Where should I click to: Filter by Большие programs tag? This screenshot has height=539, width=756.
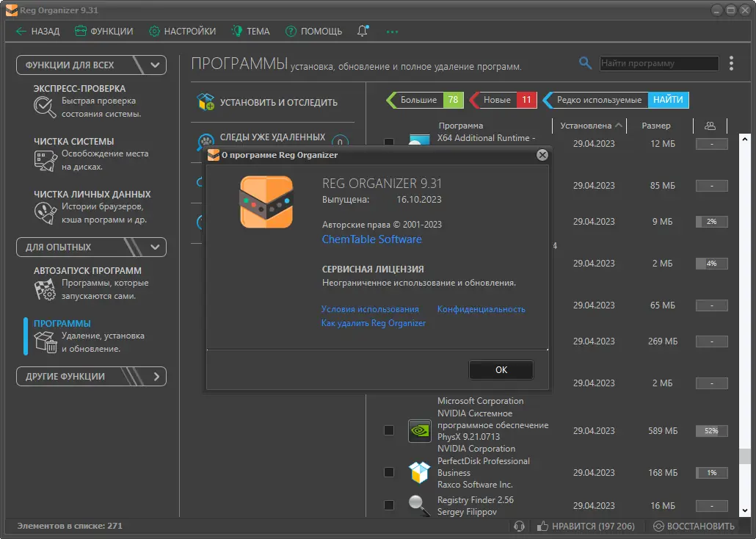(x=425, y=100)
